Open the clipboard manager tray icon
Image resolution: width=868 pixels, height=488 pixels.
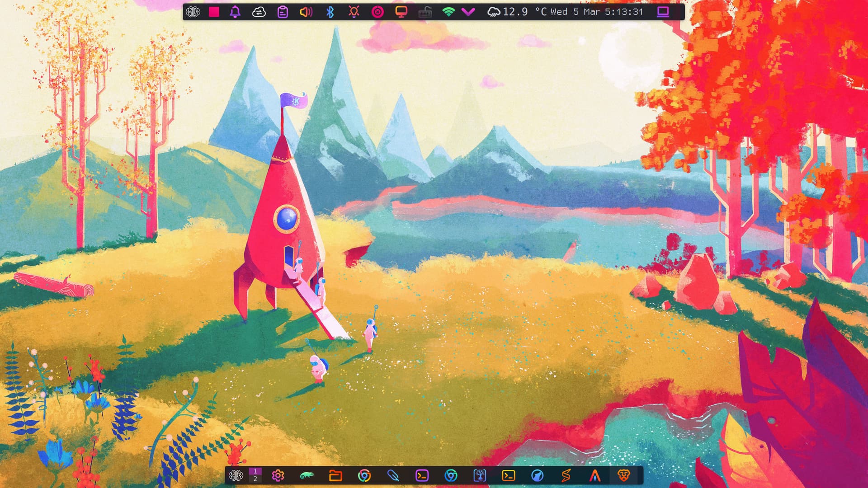[x=283, y=12]
